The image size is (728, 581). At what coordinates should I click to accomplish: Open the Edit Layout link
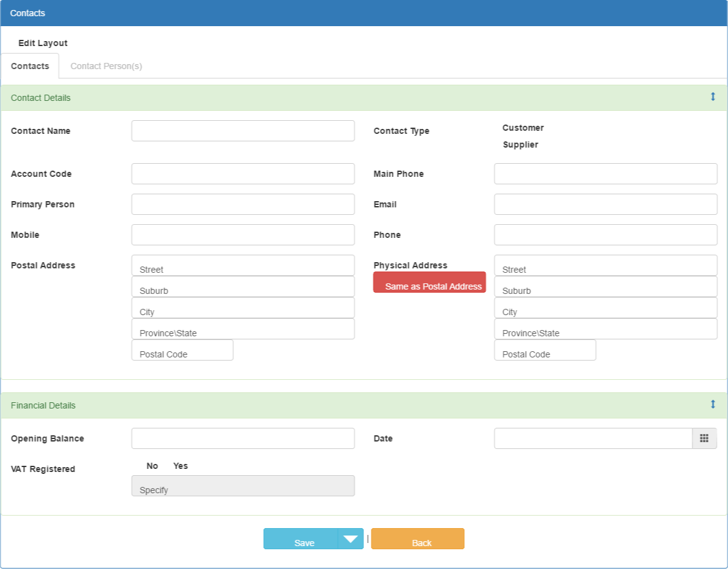[43, 43]
